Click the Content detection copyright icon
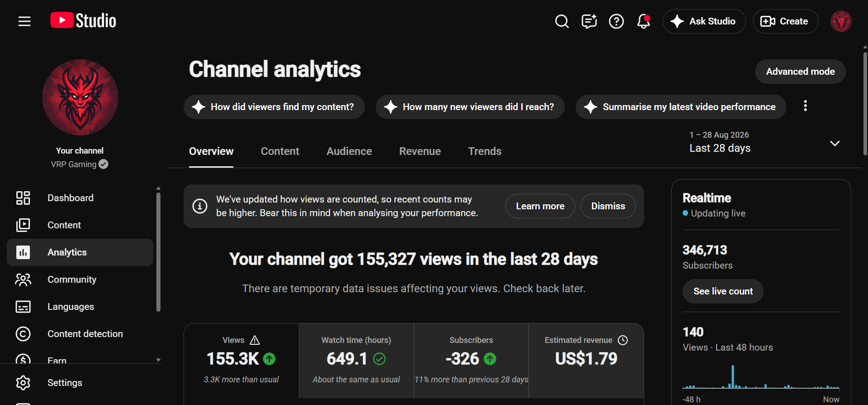Image resolution: width=868 pixels, height=405 pixels. click(x=23, y=334)
